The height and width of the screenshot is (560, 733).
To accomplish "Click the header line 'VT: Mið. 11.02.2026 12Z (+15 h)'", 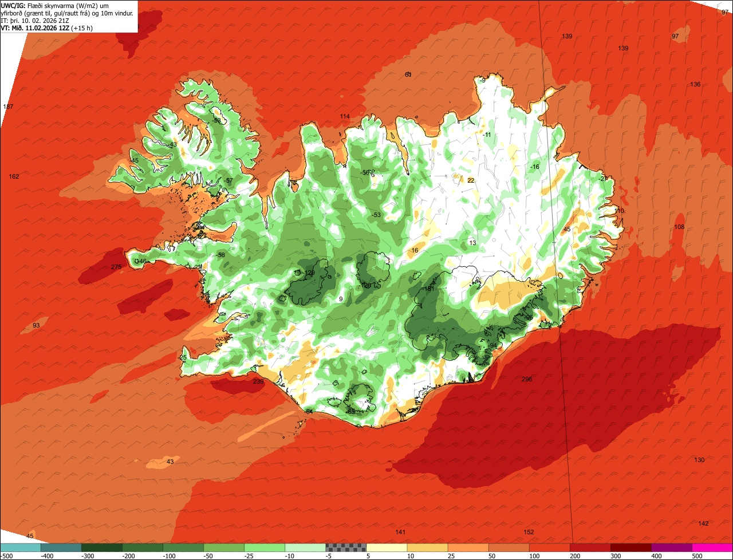I will [x=47, y=27].
